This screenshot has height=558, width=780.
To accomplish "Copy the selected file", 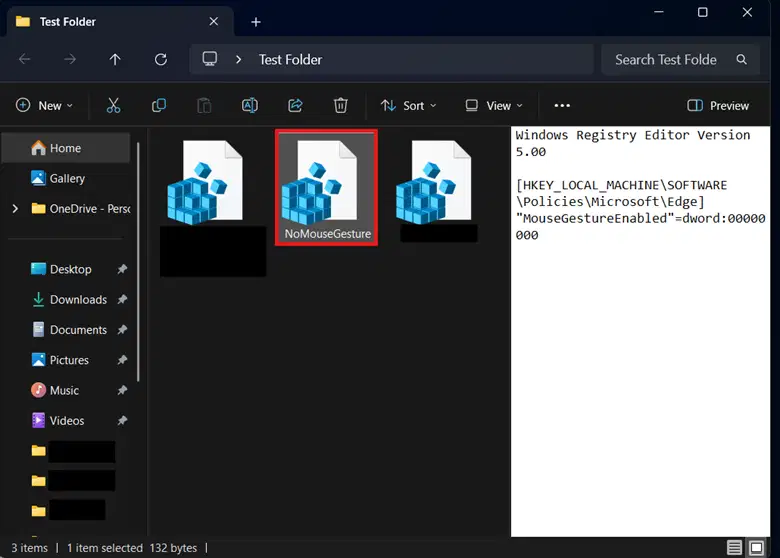I will pos(159,105).
